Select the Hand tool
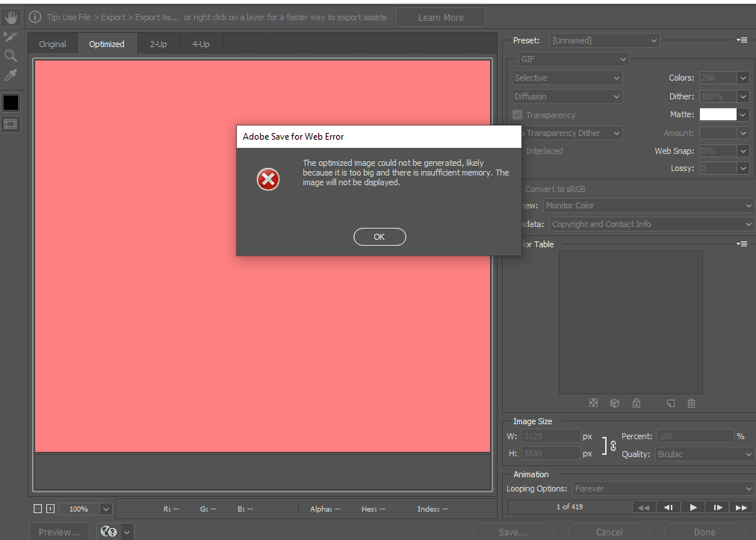 (10, 18)
